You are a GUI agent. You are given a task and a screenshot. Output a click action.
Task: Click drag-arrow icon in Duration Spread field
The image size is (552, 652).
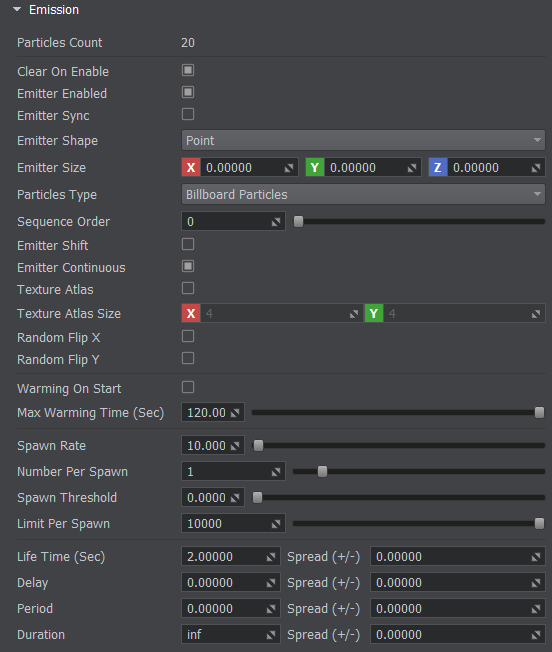pos(536,635)
